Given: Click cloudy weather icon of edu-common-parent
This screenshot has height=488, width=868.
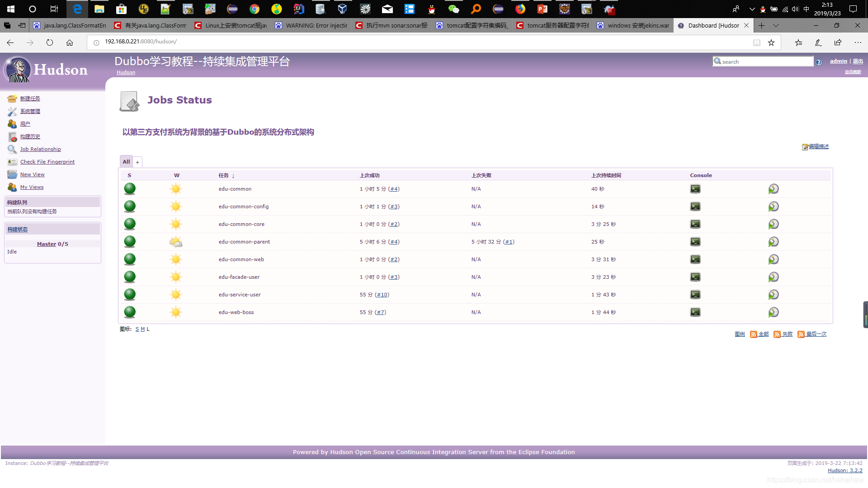Looking at the screenshot, I should coord(176,242).
